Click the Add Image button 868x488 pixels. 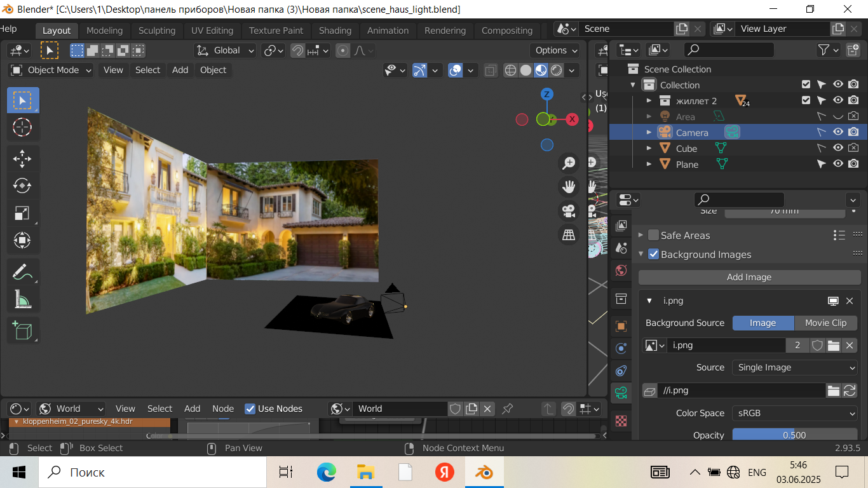749,277
